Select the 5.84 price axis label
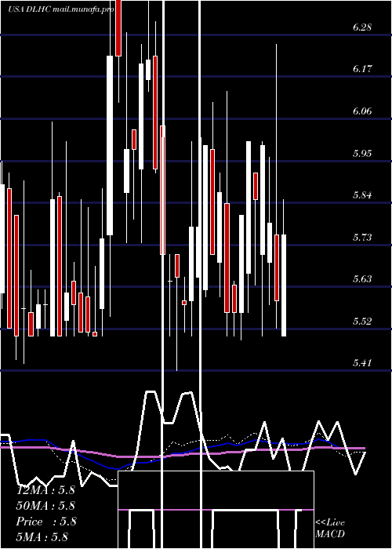This screenshot has width=392, height=549. pos(362,195)
